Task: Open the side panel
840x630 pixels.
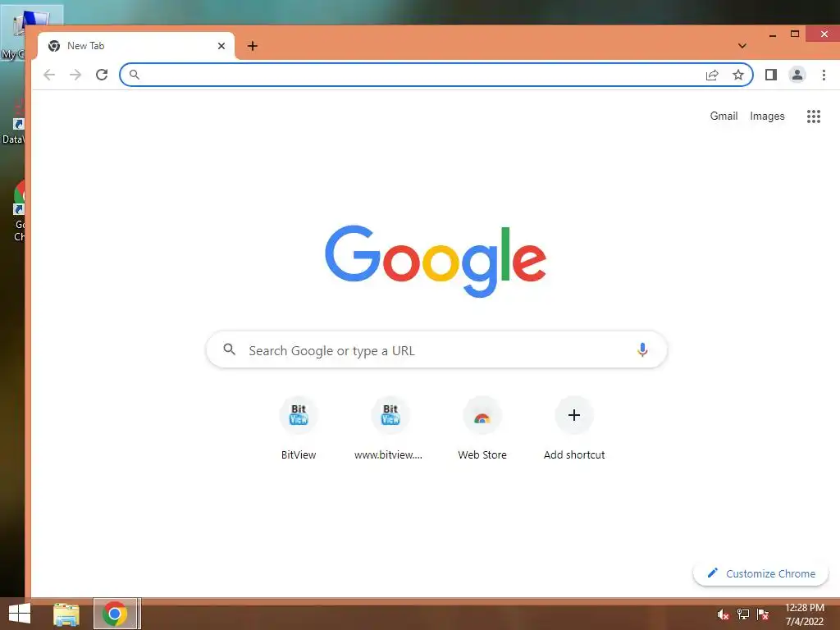Action: coord(771,75)
